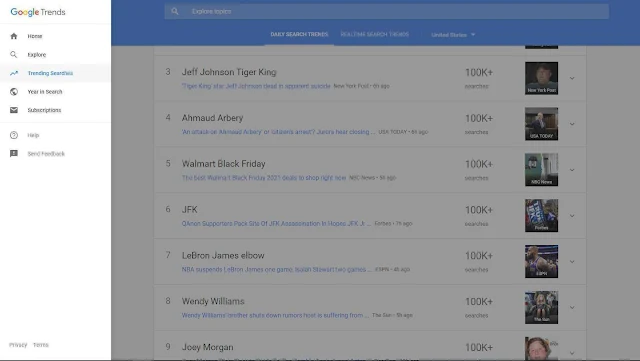This screenshot has width=640, height=361.
Task: Expand the Ahmaud Arbery row chevron
Action: pos(572,124)
